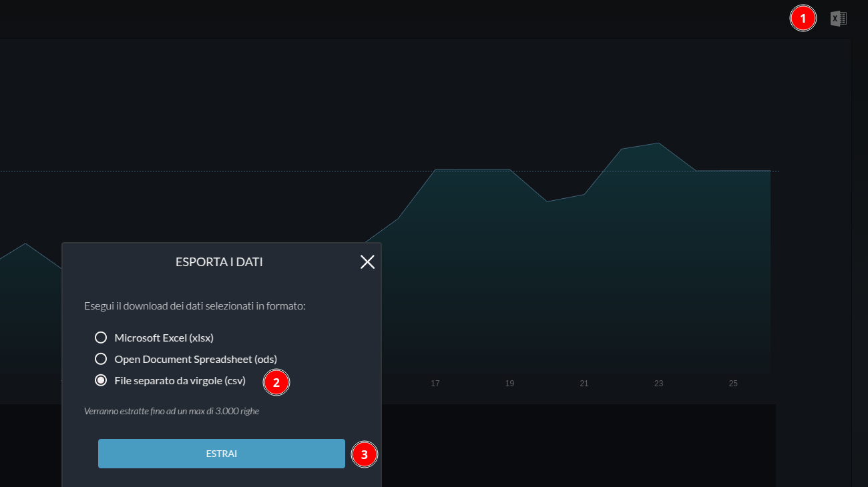868x487 pixels.
Task: Click the ESPORTA I DATI title
Action: click(219, 262)
